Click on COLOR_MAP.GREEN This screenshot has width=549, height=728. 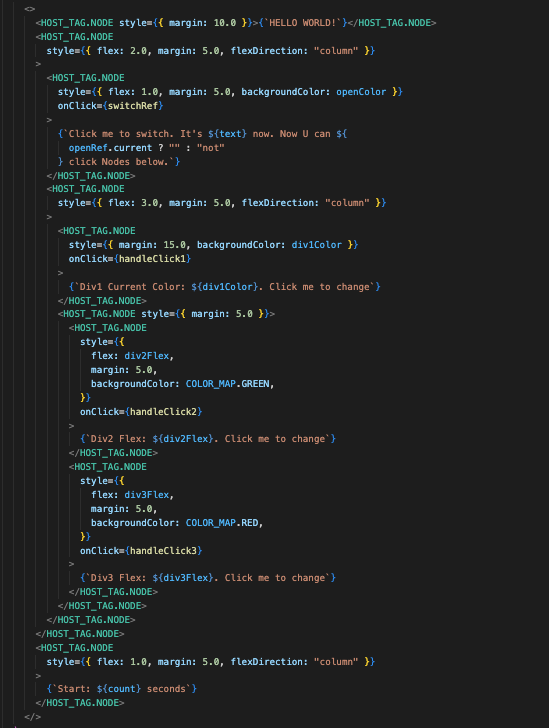coord(227,384)
